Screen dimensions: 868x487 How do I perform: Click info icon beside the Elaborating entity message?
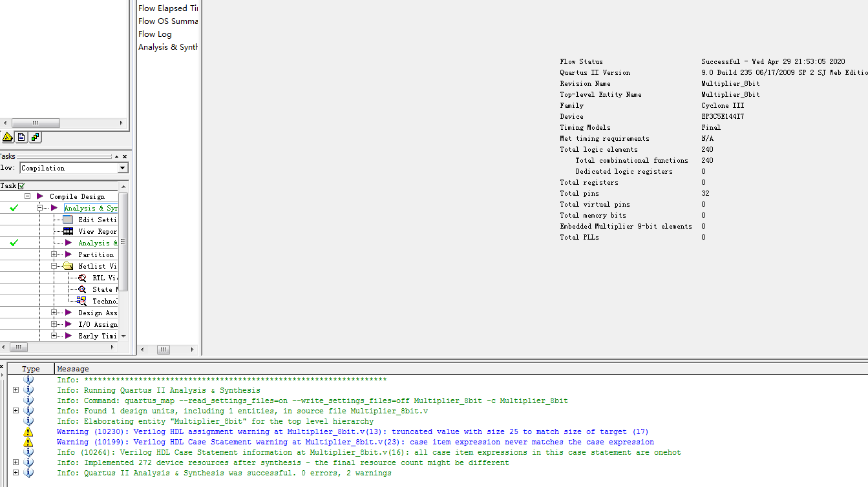[x=28, y=422]
